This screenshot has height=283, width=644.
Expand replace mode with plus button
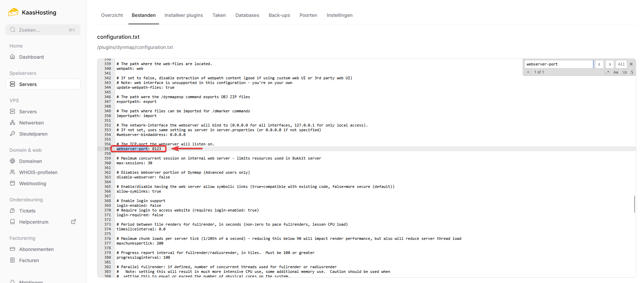coord(528,72)
